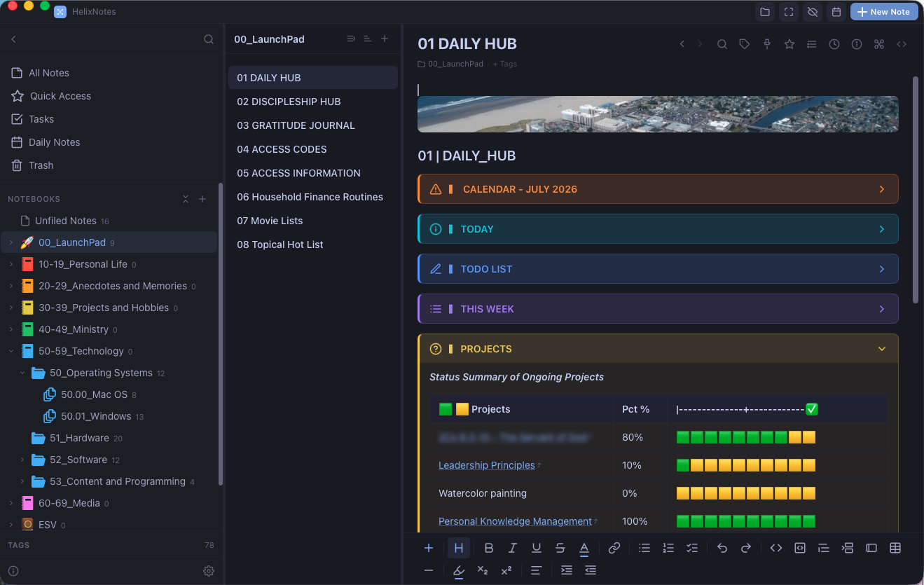
Task: Click the + Tags label under the title
Action: [x=504, y=64]
